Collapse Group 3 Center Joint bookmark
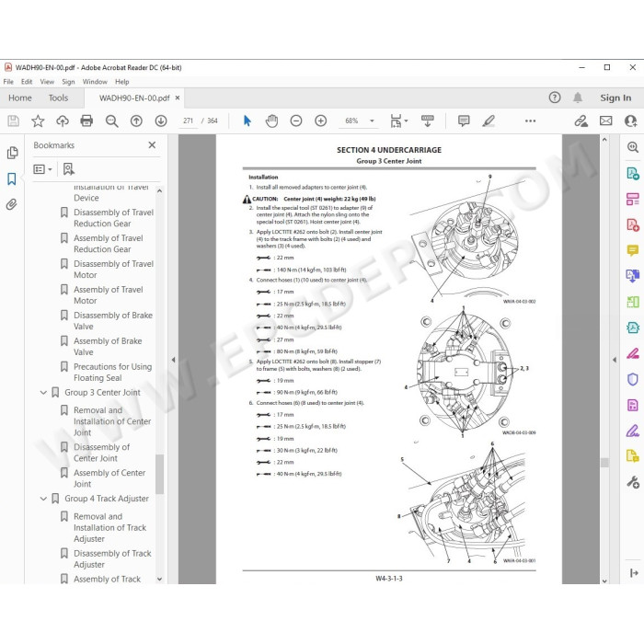Viewport: 644px width, 644px height. tap(43, 393)
